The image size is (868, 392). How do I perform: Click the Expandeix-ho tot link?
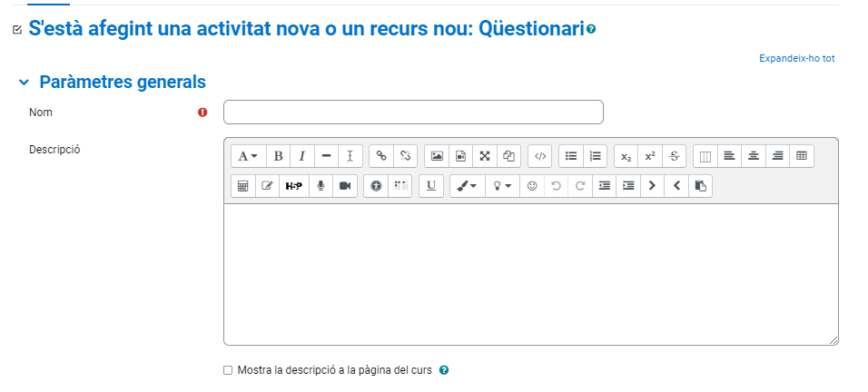pyautogui.click(x=796, y=58)
